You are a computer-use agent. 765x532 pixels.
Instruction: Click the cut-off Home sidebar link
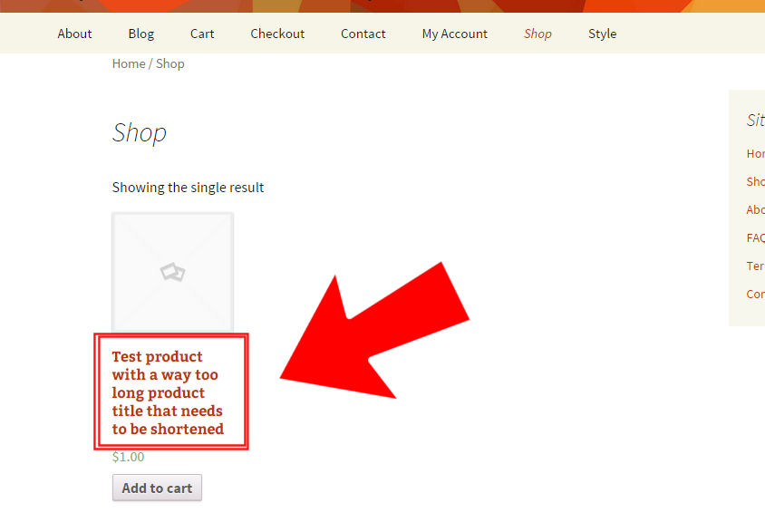tap(756, 153)
